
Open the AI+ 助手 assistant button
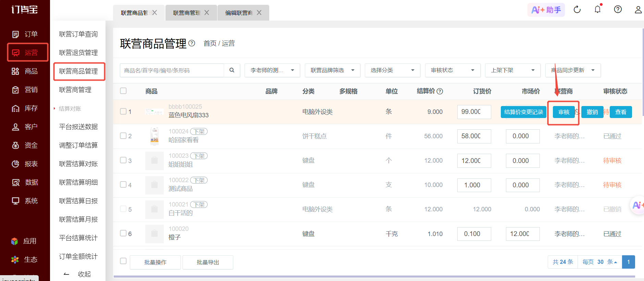[x=546, y=10]
